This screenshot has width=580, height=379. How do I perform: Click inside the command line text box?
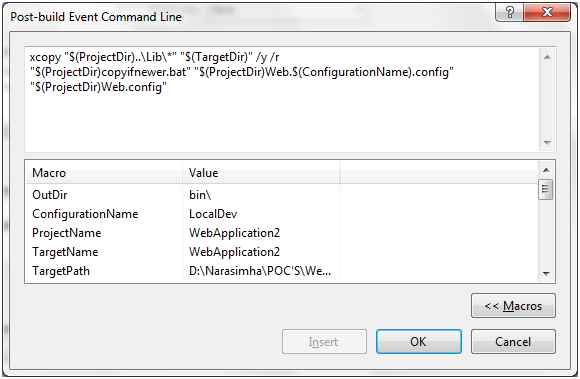(283, 99)
